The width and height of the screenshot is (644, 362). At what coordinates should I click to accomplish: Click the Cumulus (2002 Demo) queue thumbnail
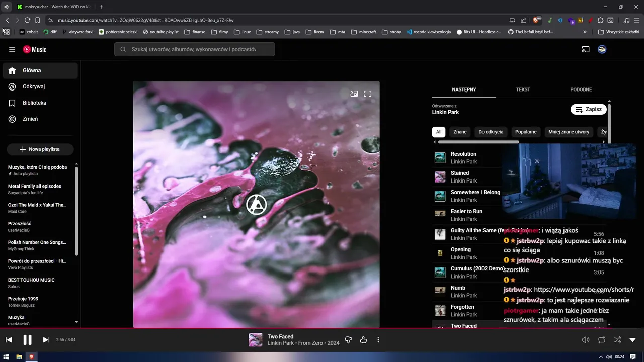[440, 273]
